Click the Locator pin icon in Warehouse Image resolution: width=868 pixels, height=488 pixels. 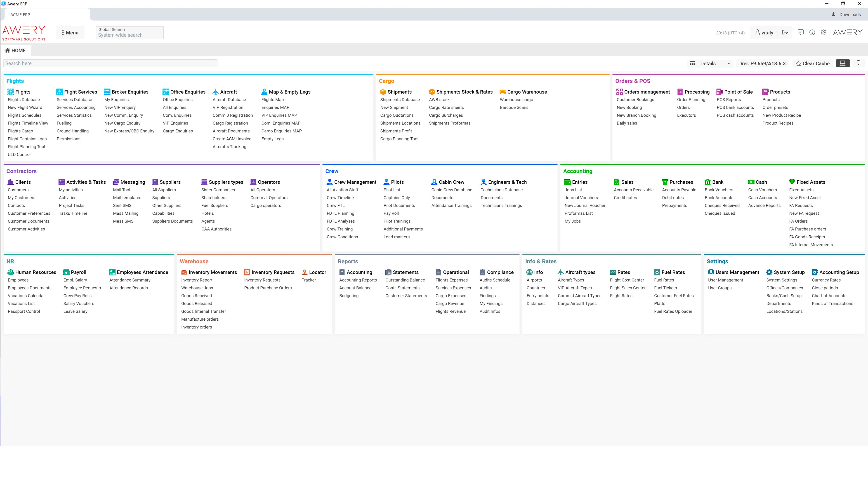[x=305, y=272]
